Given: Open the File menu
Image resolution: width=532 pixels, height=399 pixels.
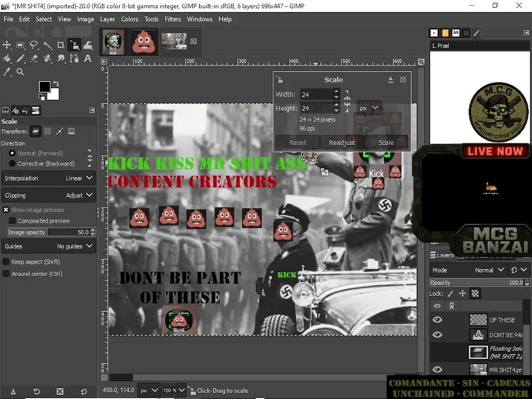Looking at the screenshot, I should 8,19.
